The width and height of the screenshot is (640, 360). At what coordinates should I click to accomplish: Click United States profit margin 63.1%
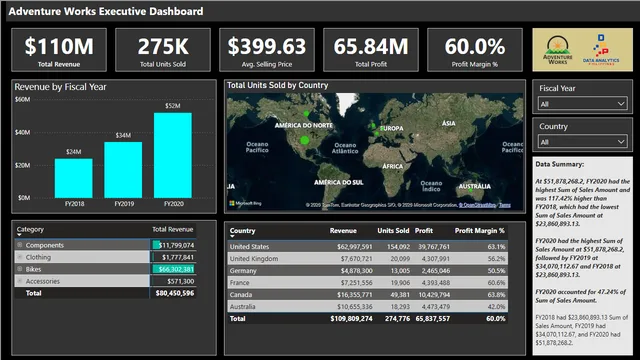click(x=496, y=247)
